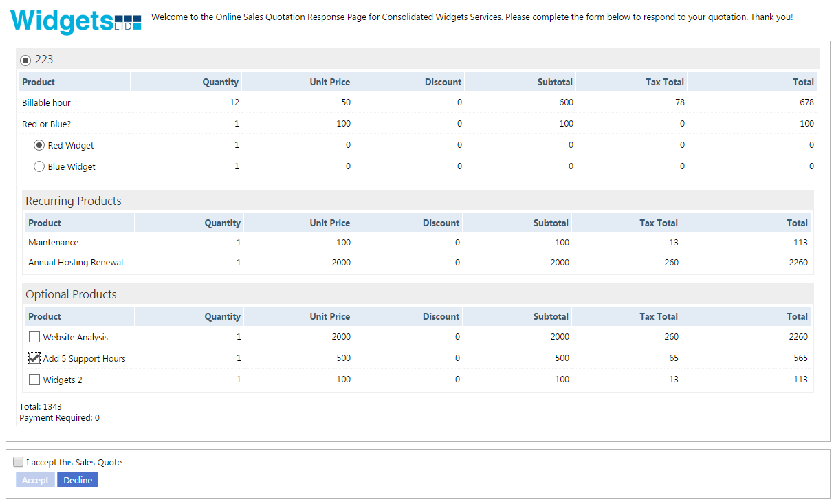Click the Unit Price header in Optional Products
Viewport: 834px width, 504px height.
point(329,316)
